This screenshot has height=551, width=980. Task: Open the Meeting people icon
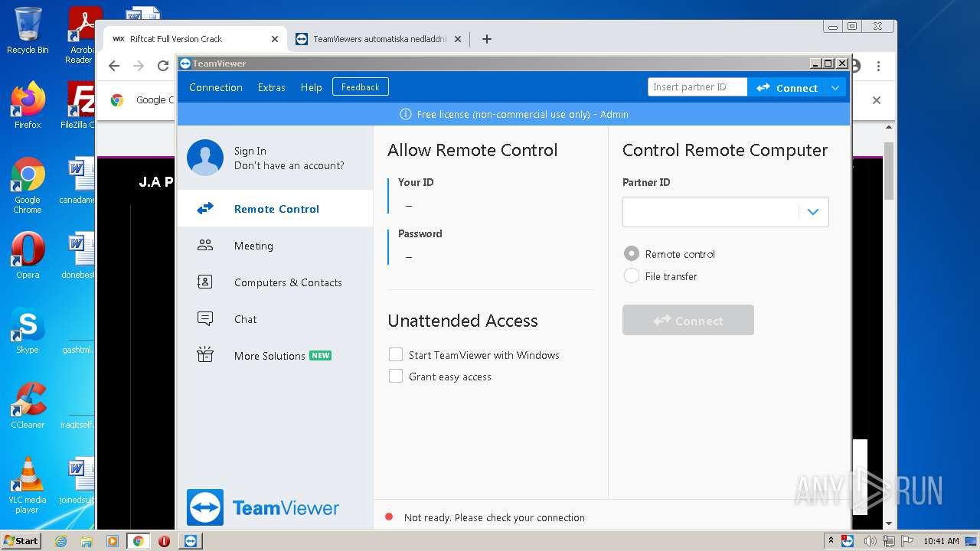(205, 246)
